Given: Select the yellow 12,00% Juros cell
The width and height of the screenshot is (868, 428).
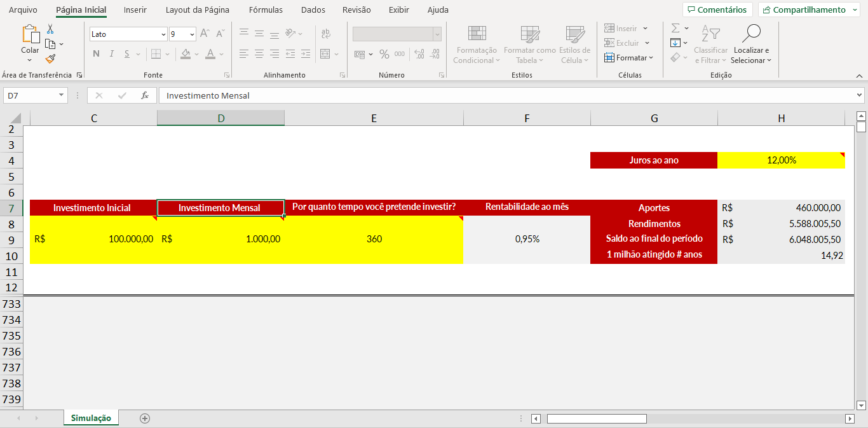Looking at the screenshot, I should click(781, 160).
